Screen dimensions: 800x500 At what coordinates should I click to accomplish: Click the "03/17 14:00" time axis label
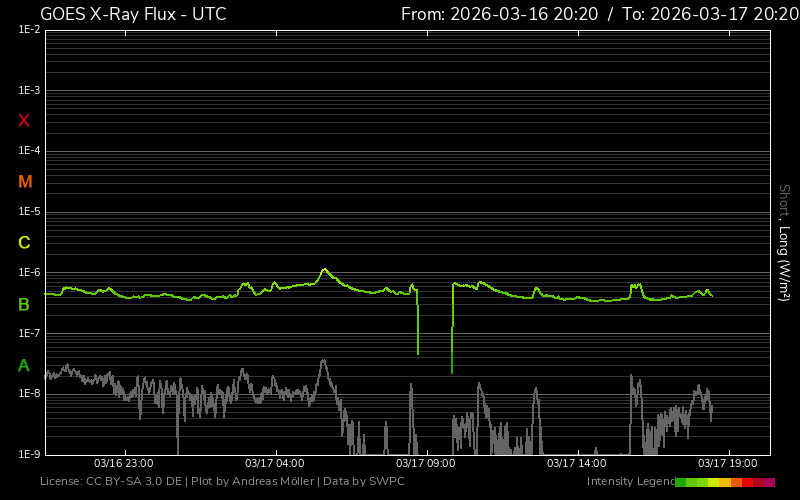(x=577, y=463)
